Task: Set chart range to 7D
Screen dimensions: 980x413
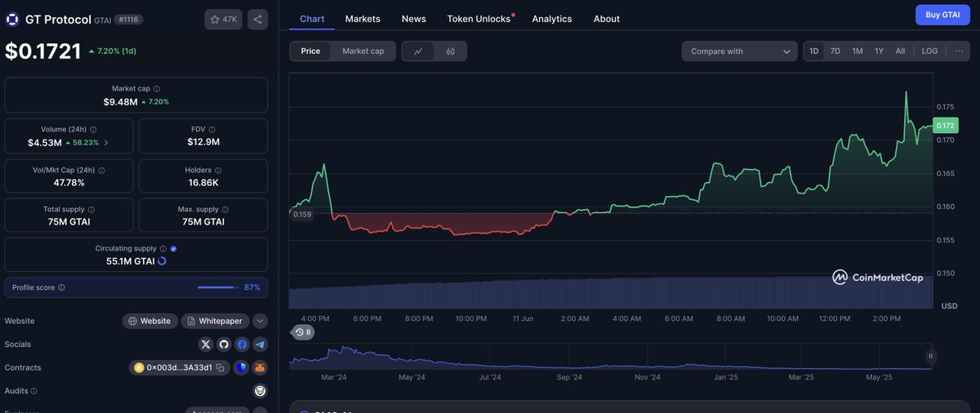Action: click(x=835, y=51)
